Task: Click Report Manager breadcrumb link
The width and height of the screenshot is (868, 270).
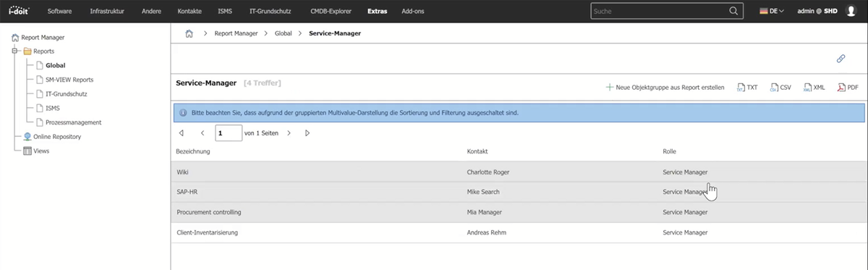Action: coord(235,33)
